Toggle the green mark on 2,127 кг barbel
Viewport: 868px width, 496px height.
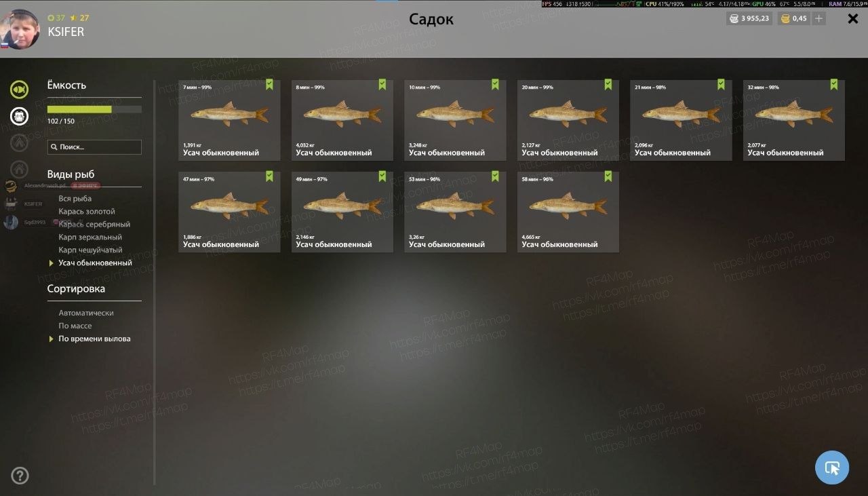pos(608,84)
